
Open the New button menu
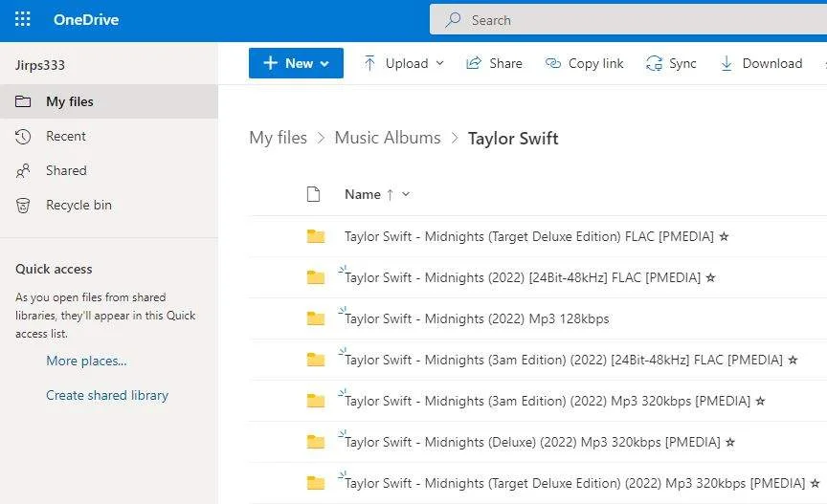(x=296, y=63)
